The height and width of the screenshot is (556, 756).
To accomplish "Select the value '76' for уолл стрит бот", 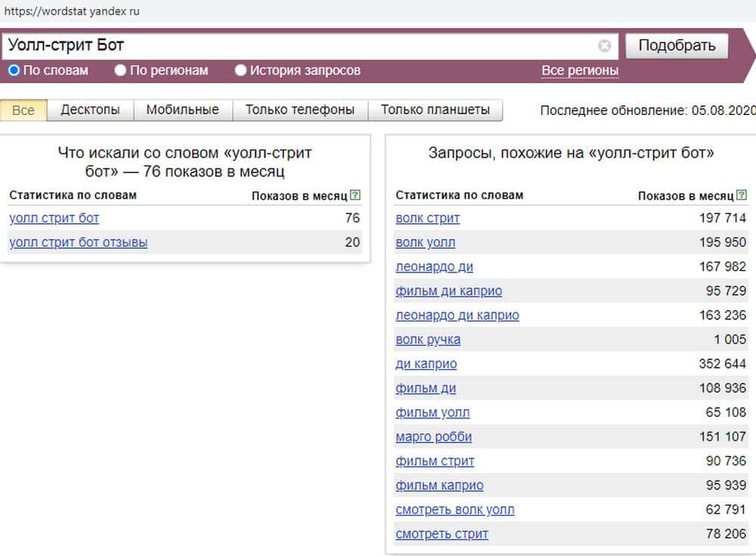I will point(352,218).
